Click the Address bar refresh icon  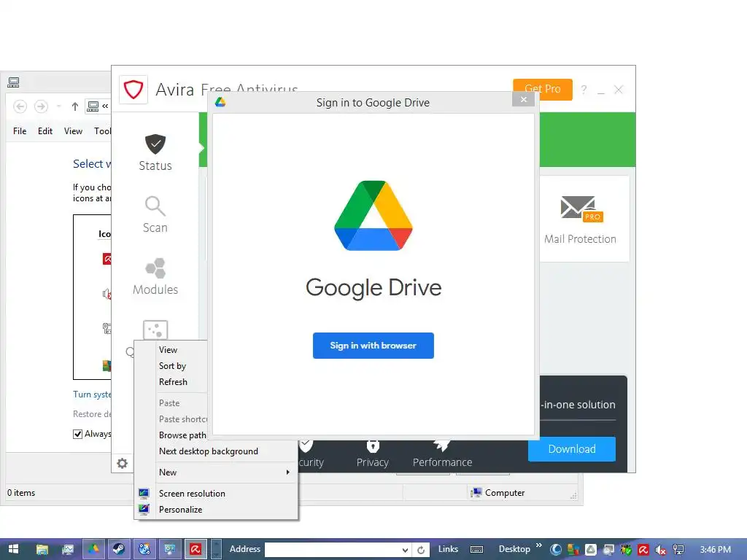tap(421, 550)
